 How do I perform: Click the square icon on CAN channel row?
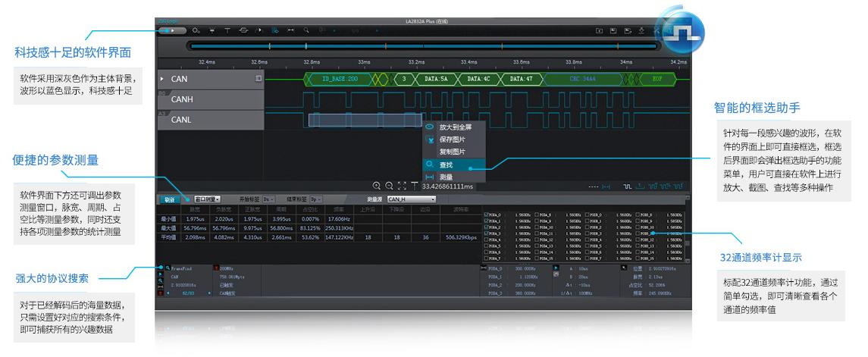pyautogui.click(x=259, y=78)
